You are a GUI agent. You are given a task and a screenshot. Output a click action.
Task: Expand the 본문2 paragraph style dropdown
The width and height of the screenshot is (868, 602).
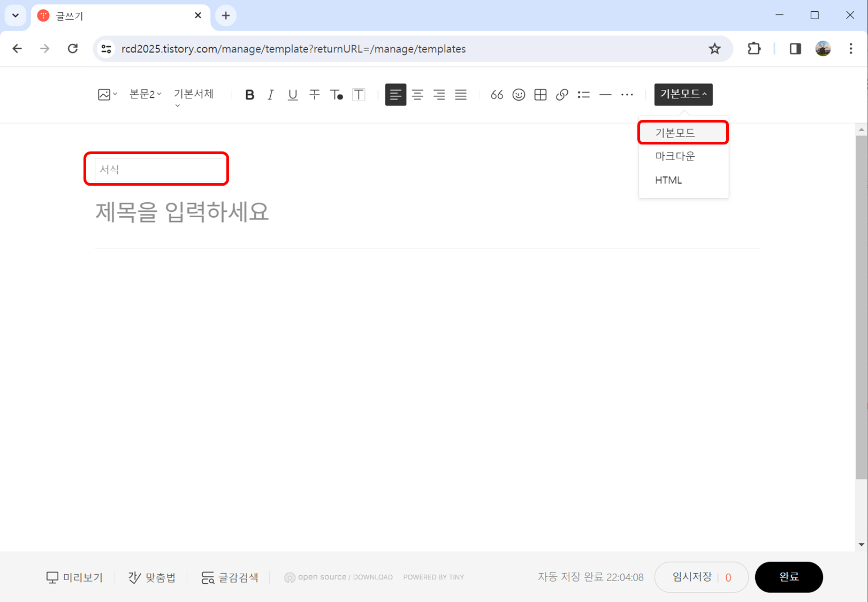click(145, 94)
